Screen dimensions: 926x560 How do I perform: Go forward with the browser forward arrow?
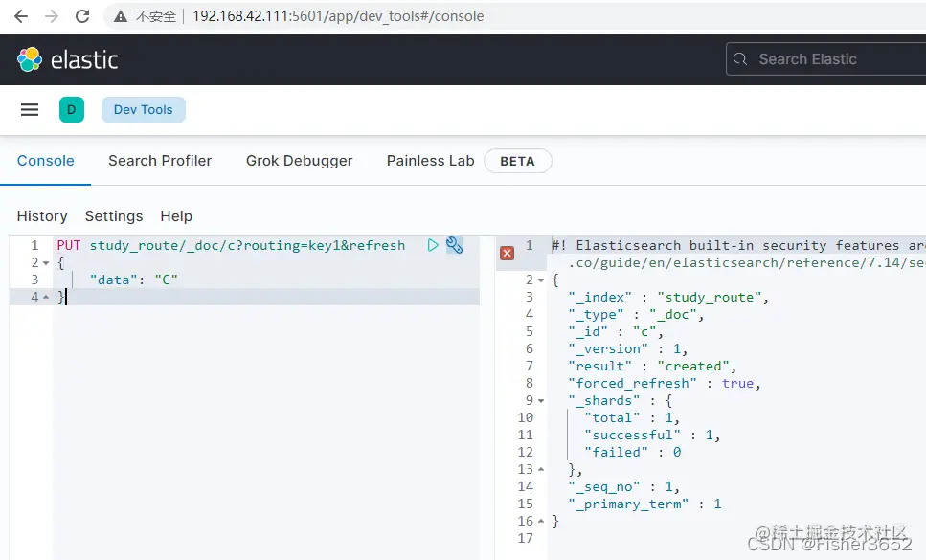(52, 16)
